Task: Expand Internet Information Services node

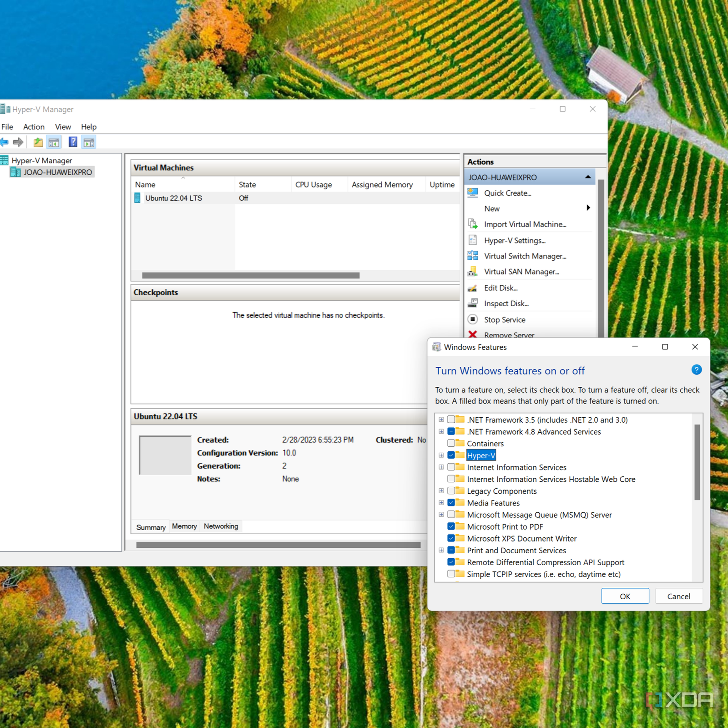Action: [x=441, y=467]
